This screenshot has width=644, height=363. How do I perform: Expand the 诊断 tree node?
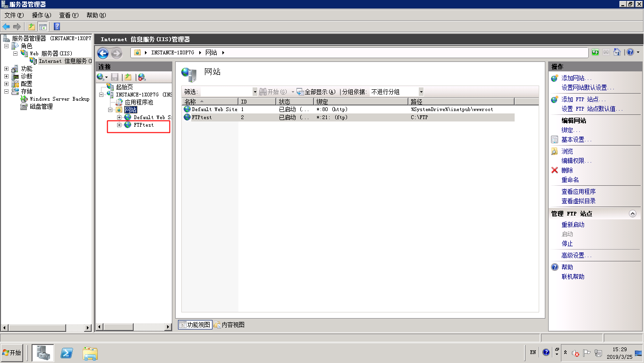coord(7,77)
